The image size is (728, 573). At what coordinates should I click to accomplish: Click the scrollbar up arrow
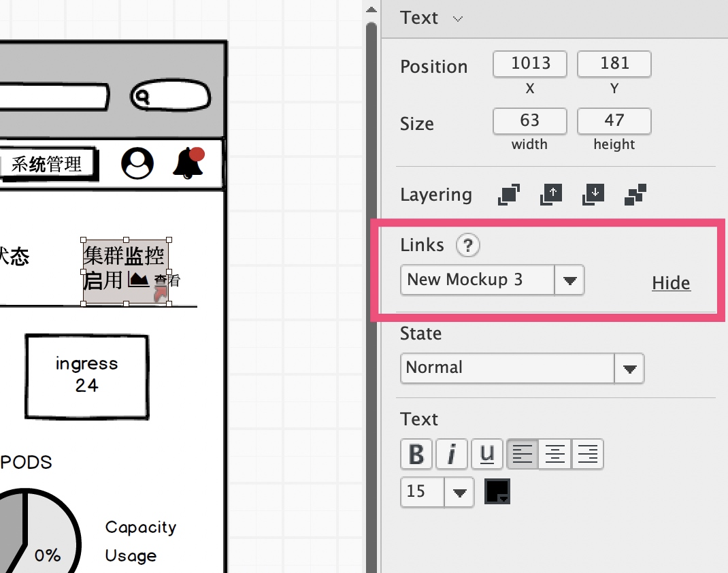tap(371, 10)
